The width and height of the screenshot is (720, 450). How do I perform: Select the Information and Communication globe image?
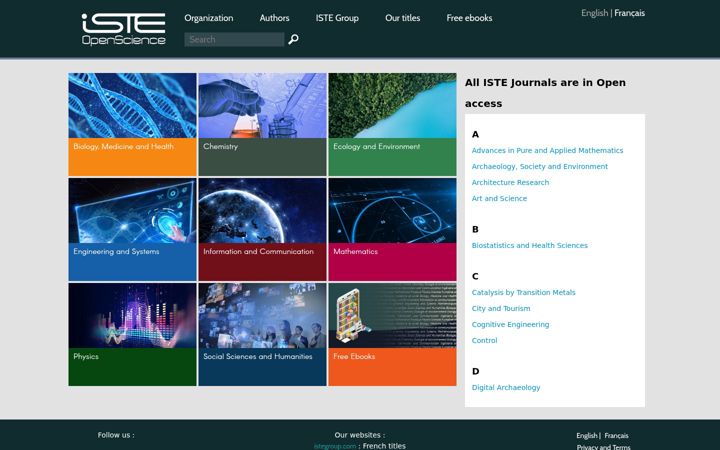click(262, 211)
